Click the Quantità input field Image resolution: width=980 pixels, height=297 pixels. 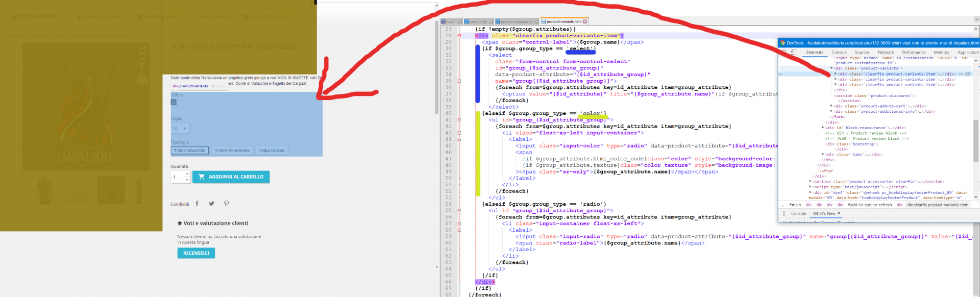(177, 177)
